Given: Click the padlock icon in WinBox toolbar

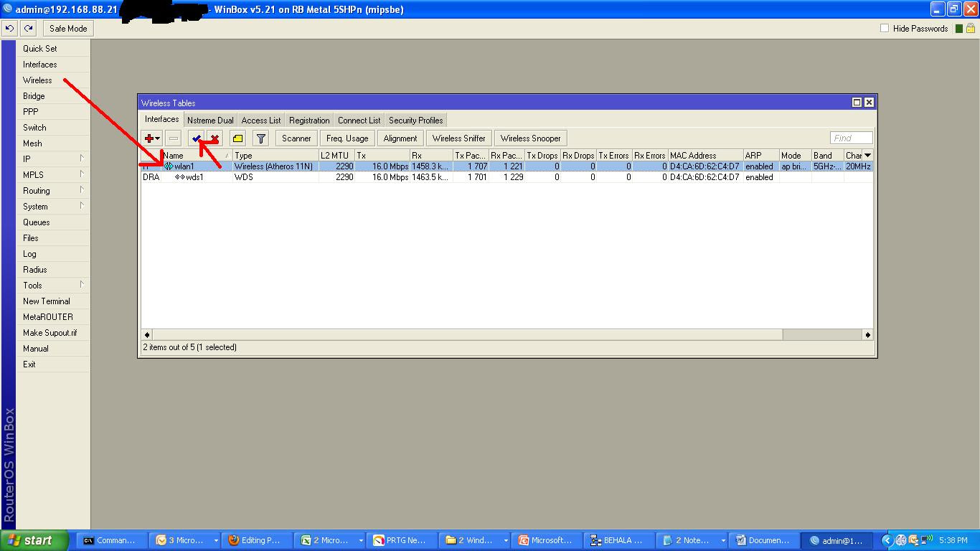Looking at the screenshot, I should 970,29.
